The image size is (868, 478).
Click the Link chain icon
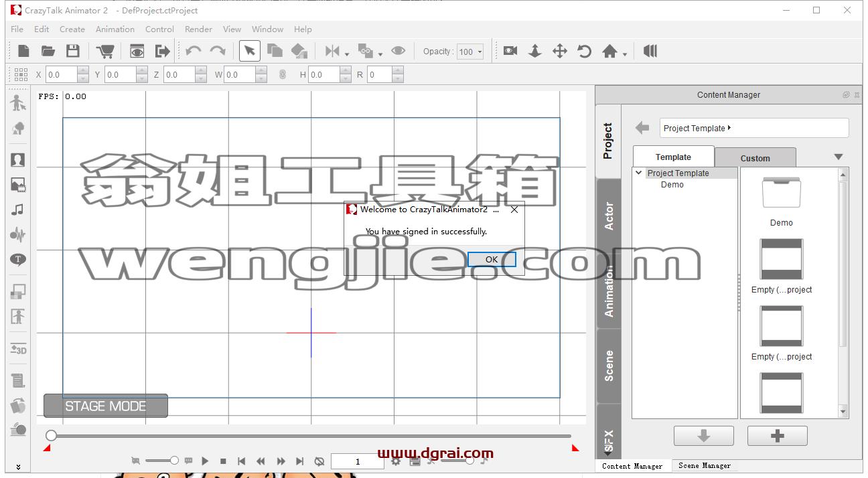click(x=366, y=51)
